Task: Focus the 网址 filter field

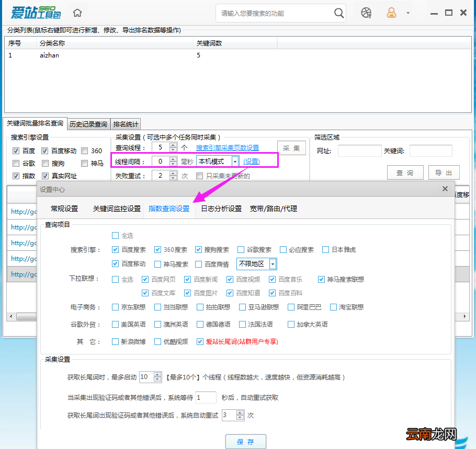Action: pyautogui.click(x=359, y=151)
